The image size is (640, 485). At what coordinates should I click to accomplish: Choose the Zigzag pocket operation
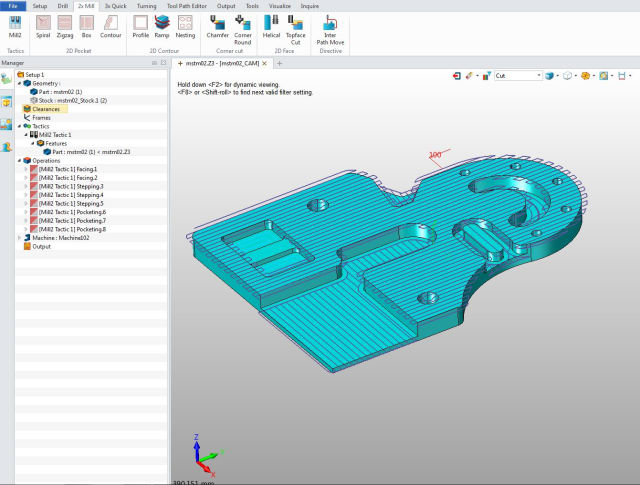(x=65, y=27)
